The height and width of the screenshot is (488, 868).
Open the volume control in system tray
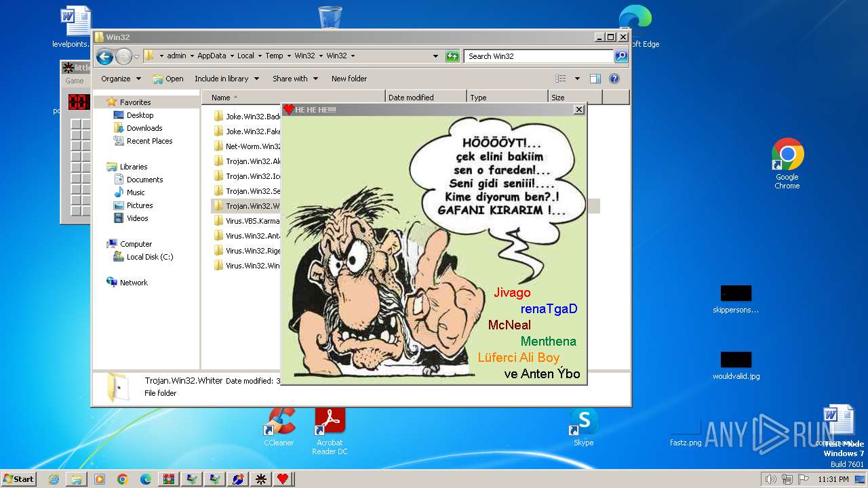coord(770,479)
